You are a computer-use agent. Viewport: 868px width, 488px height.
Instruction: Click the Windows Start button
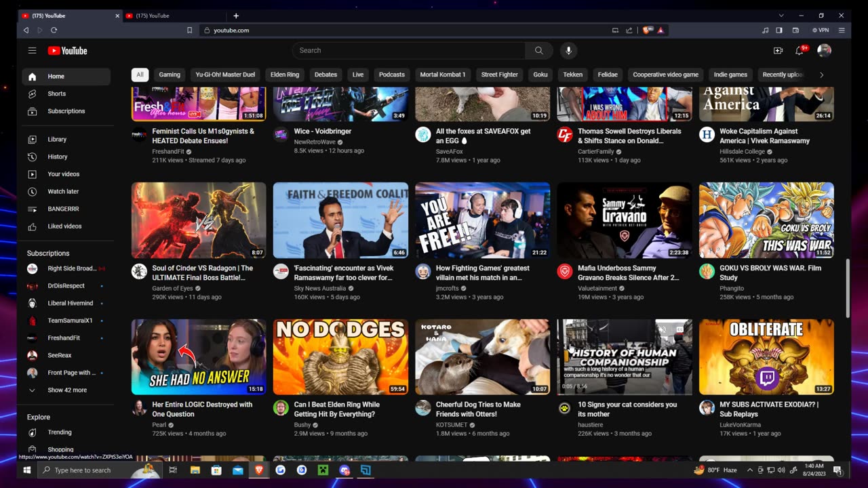pyautogui.click(x=27, y=470)
